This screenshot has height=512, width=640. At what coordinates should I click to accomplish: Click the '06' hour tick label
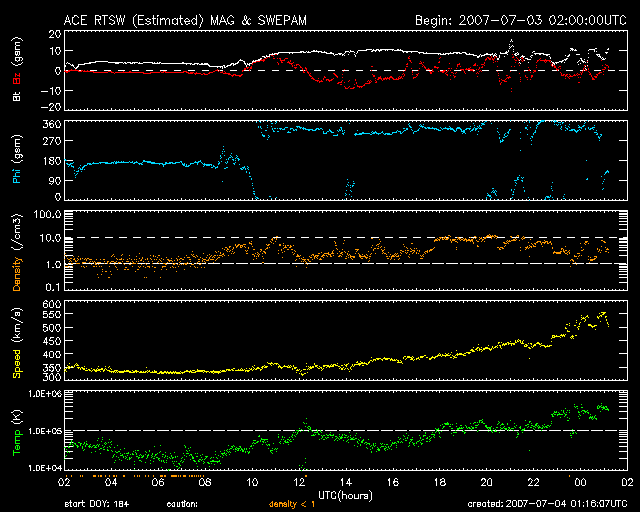(x=158, y=482)
